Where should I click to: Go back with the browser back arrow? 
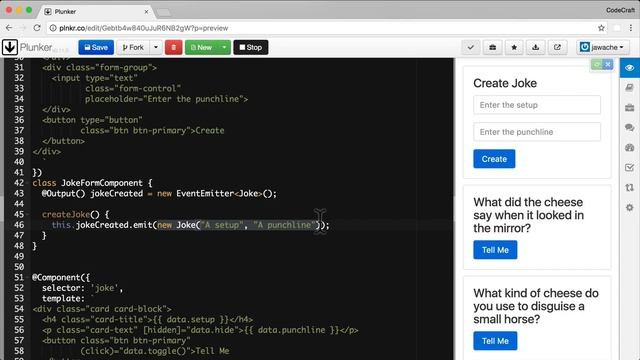pyautogui.click(x=9, y=28)
